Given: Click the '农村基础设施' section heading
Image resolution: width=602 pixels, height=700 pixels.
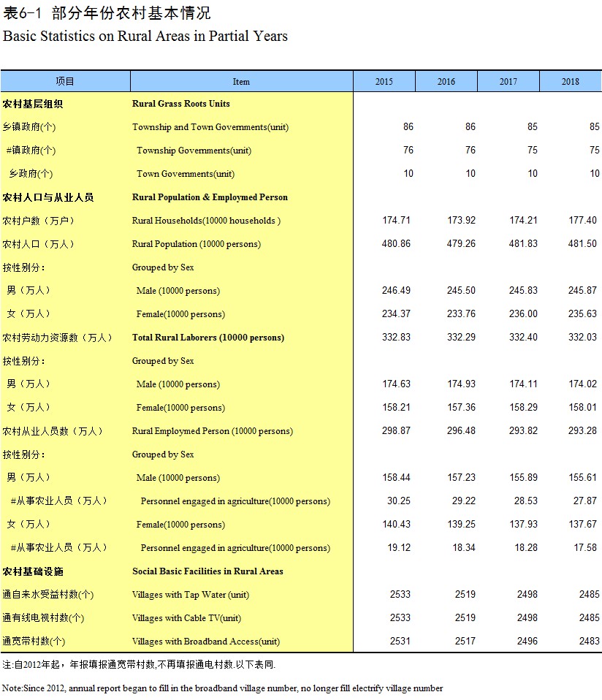Looking at the screenshot, I should pyautogui.click(x=33, y=571).
